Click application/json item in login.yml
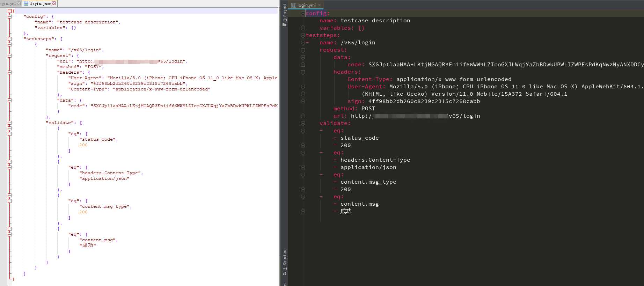Screen dimensions: 644x286 click(368, 167)
